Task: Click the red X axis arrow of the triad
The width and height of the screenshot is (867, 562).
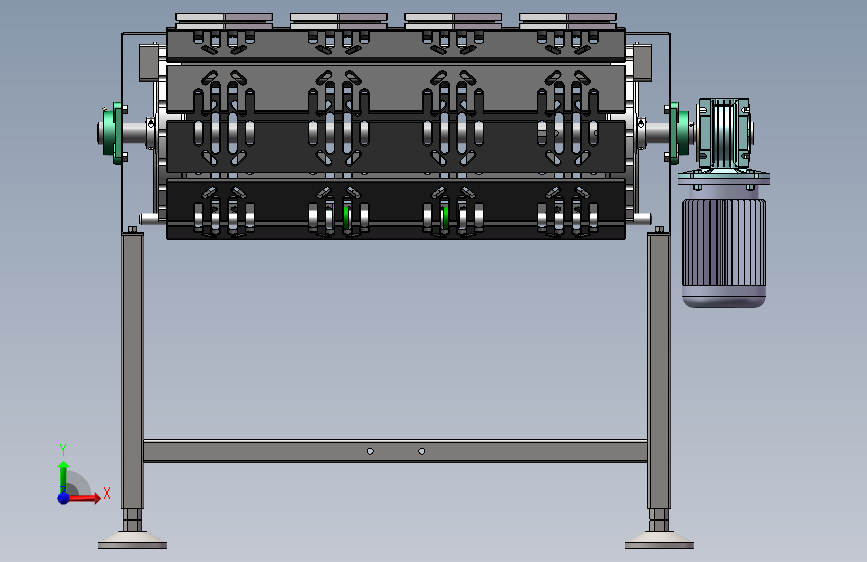Action: 84,498
